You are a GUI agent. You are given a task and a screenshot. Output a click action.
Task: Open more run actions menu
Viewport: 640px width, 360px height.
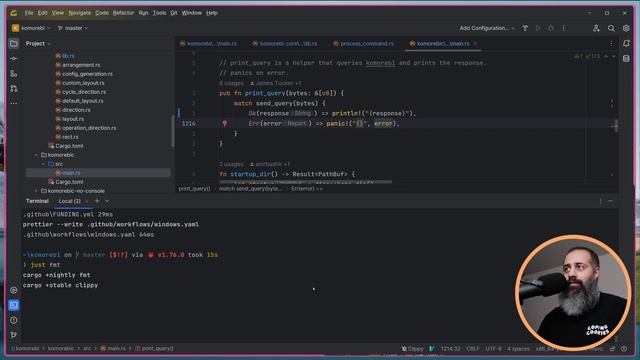[563, 28]
